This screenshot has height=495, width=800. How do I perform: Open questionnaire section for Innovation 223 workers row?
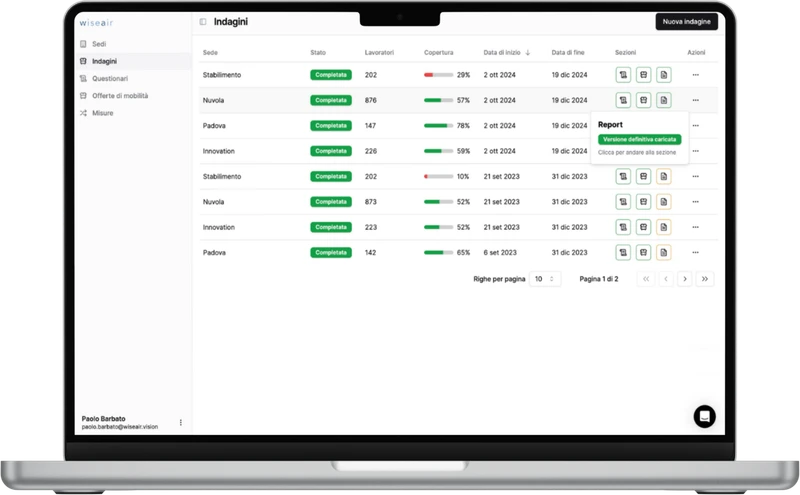(x=623, y=227)
